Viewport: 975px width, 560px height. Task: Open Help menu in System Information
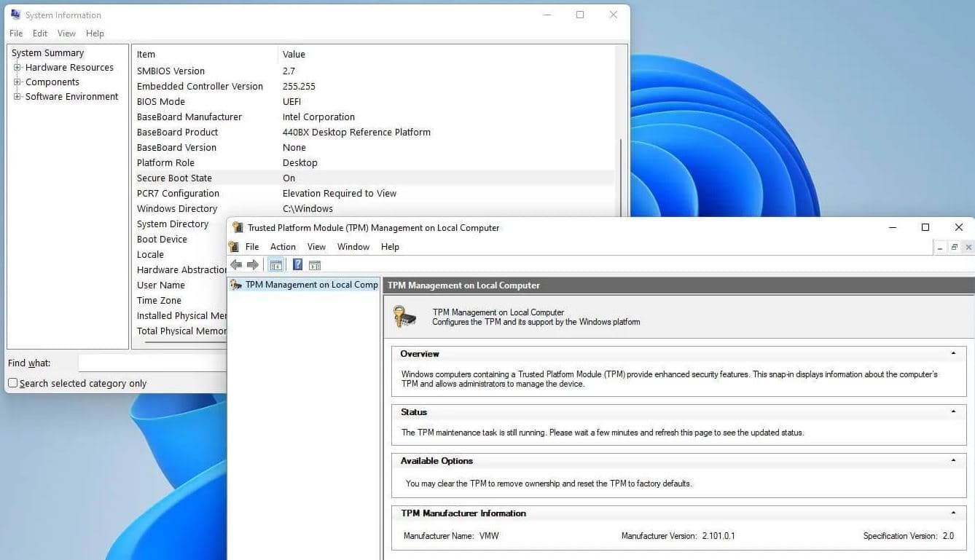[95, 33]
